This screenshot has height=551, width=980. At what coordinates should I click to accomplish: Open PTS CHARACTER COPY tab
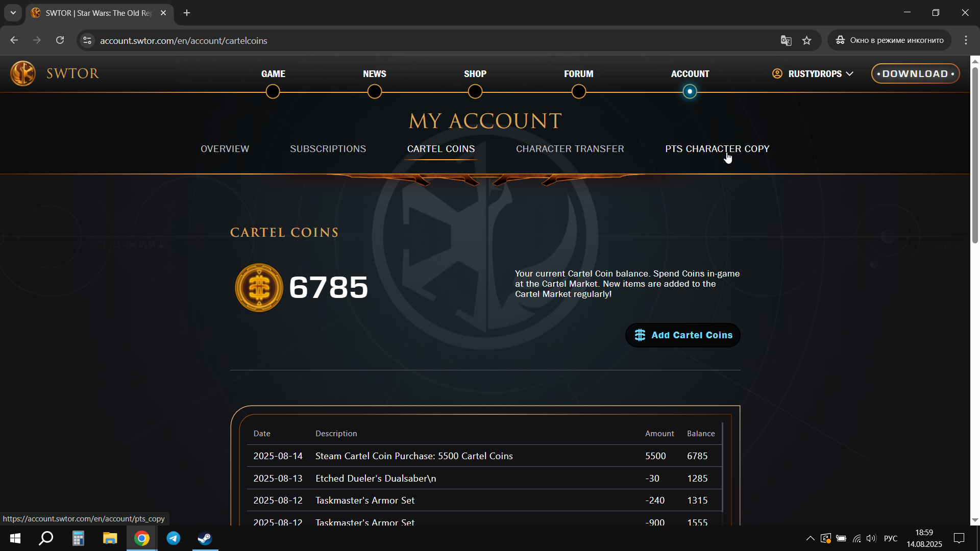pyautogui.click(x=717, y=149)
